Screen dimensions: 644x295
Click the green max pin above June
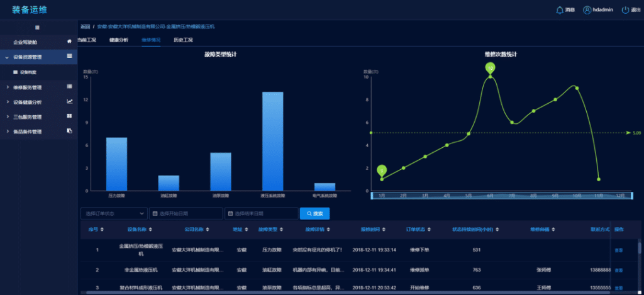490,68
